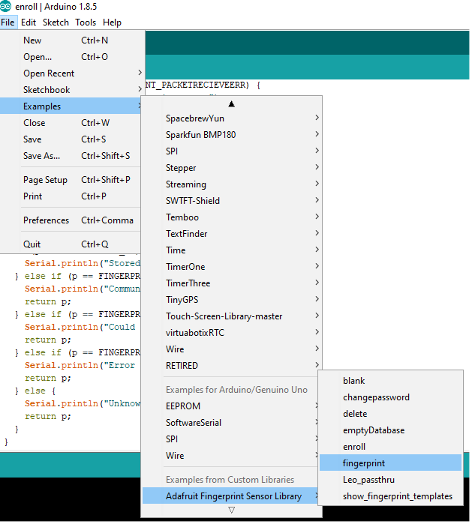Click the up scroll arrow in Examples submenu
The image size is (470, 522).
pyautogui.click(x=232, y=104)
